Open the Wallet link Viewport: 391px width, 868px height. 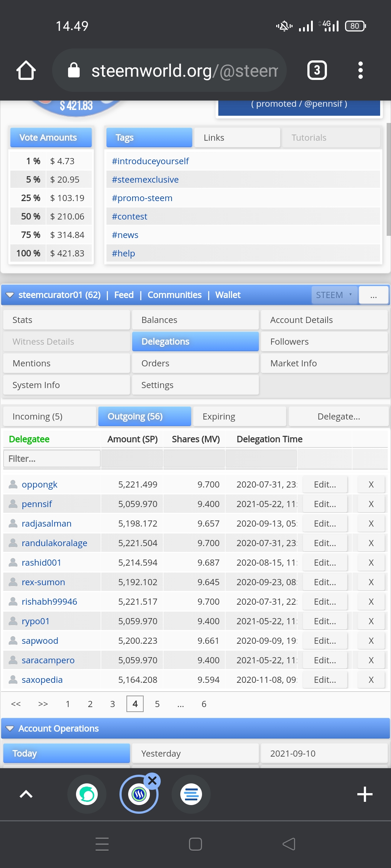pos(228,295)
